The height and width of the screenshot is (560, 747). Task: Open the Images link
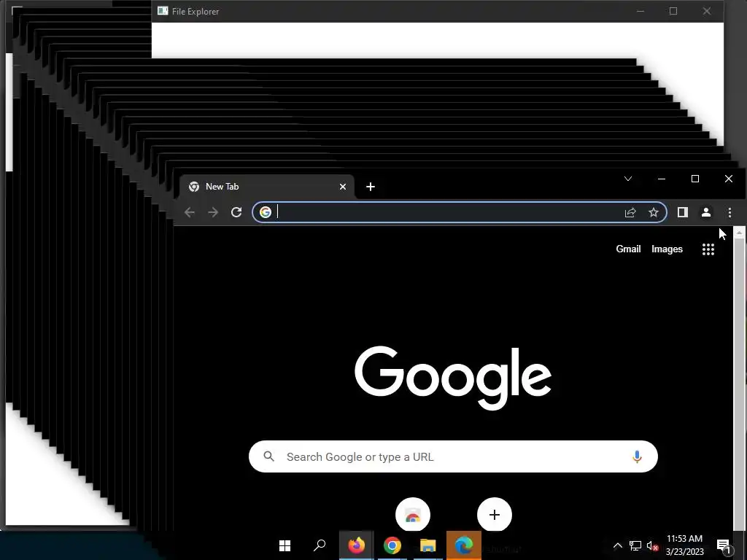click(x=667, y=249)
